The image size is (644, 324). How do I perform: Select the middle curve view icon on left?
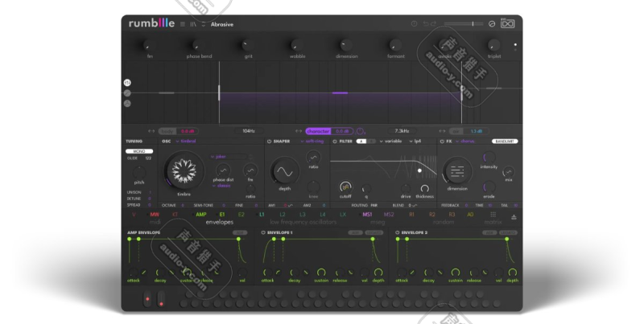tap(127, 93)
